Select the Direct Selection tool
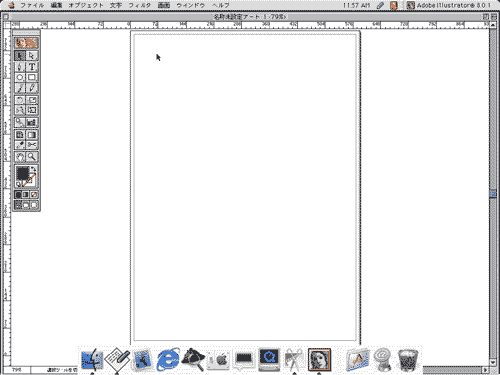The height and width of the screenshot is (375, 500). pyautogui.click(x=32, y=56)
